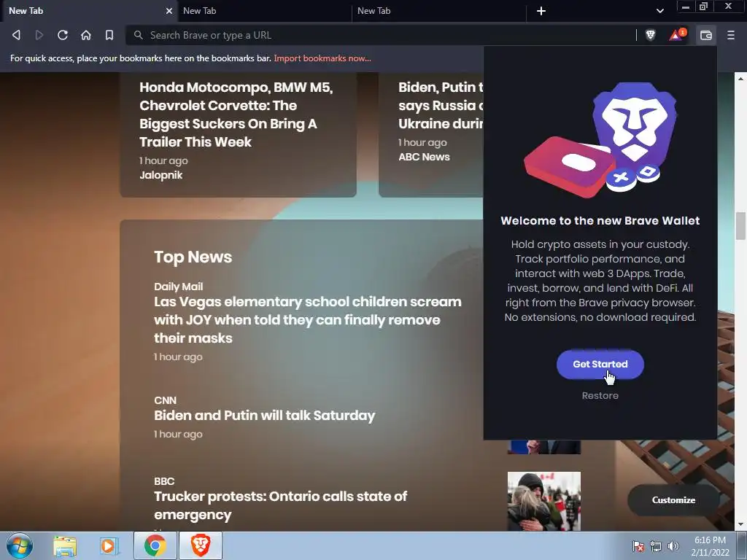This screenshot has height=560, width=747.
Task: Expand the tab search dropdown arrow
Action: pos(659,11)
